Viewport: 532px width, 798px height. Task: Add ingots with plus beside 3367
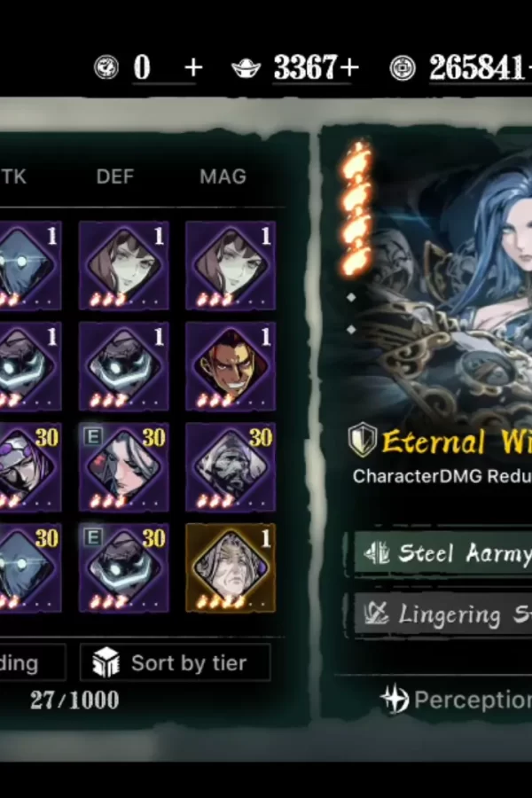click(351, 67)
